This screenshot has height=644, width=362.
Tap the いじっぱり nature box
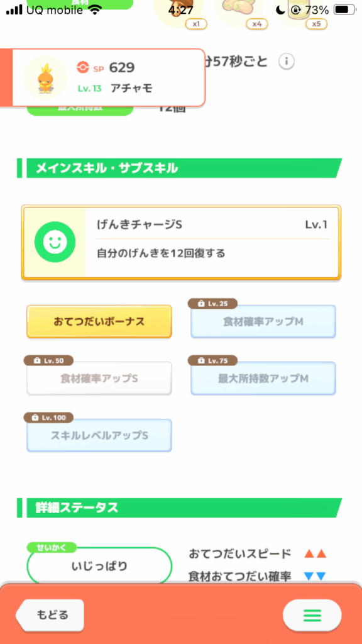click(x=99, y=566)
